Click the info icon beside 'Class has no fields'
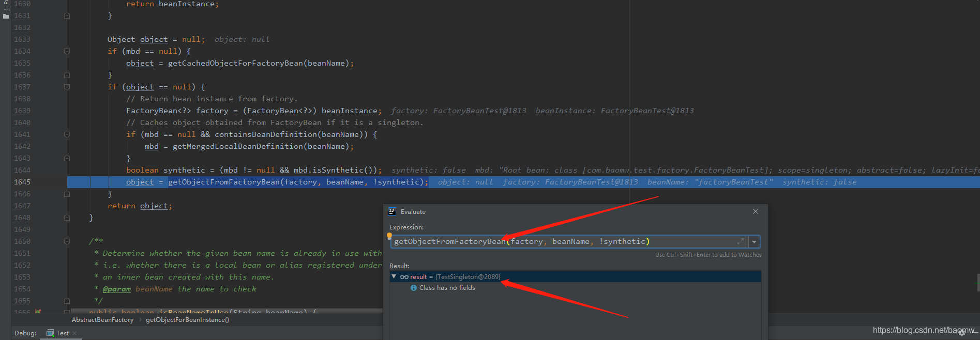The width and height of the screenshot is (980, 340). click(414, 288)
